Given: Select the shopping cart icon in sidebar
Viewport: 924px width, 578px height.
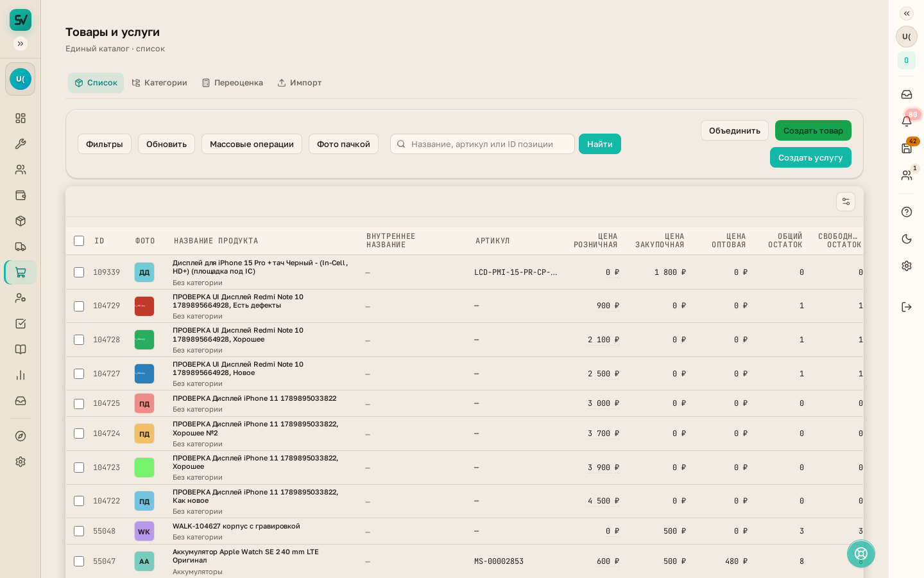Looking at the screenshot, I should coord(21,272).
